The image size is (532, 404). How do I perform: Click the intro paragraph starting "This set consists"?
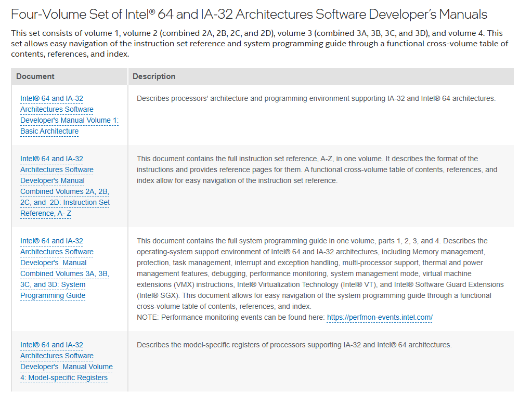tap(259, 44)
